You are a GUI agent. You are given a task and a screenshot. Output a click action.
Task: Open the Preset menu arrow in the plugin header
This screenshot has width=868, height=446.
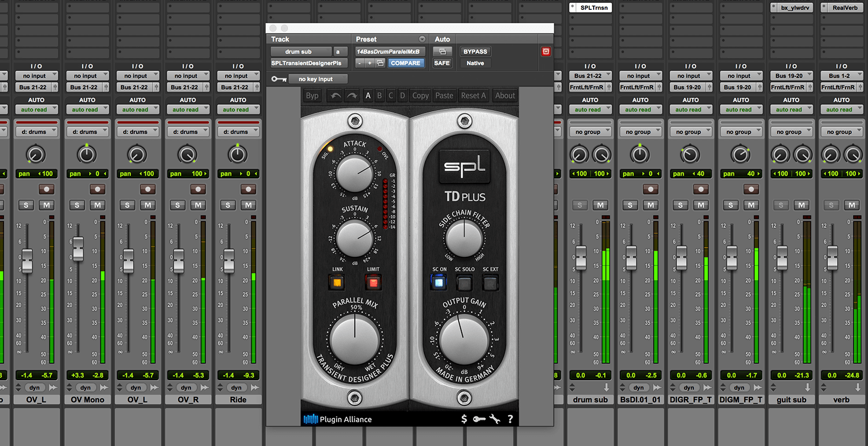[x=422, y=39]
